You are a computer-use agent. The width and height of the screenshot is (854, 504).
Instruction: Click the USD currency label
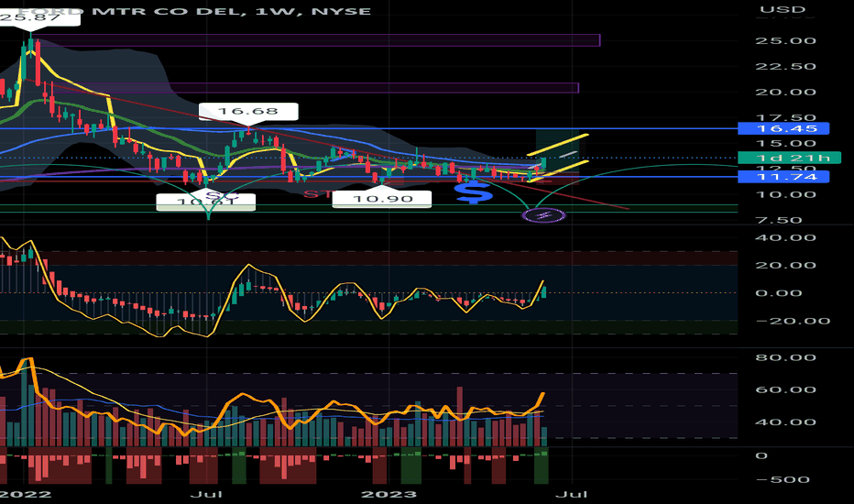click(783, 10)
